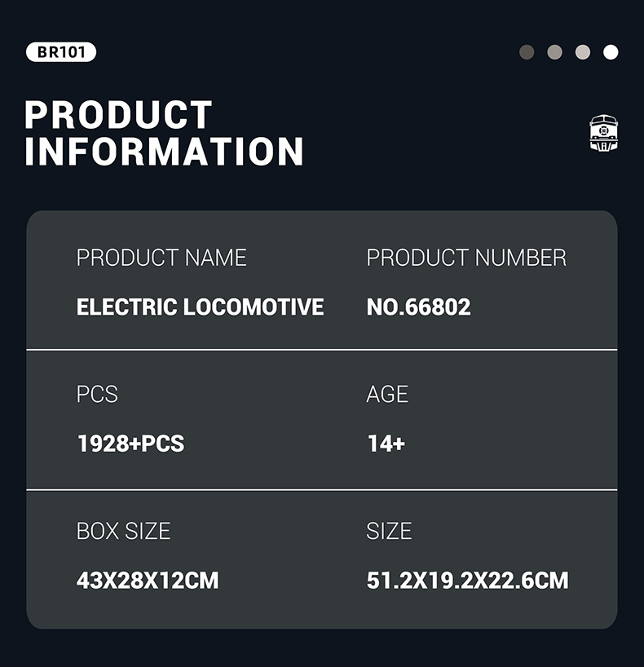Click the 14+ age value

(x=386, y=444)
